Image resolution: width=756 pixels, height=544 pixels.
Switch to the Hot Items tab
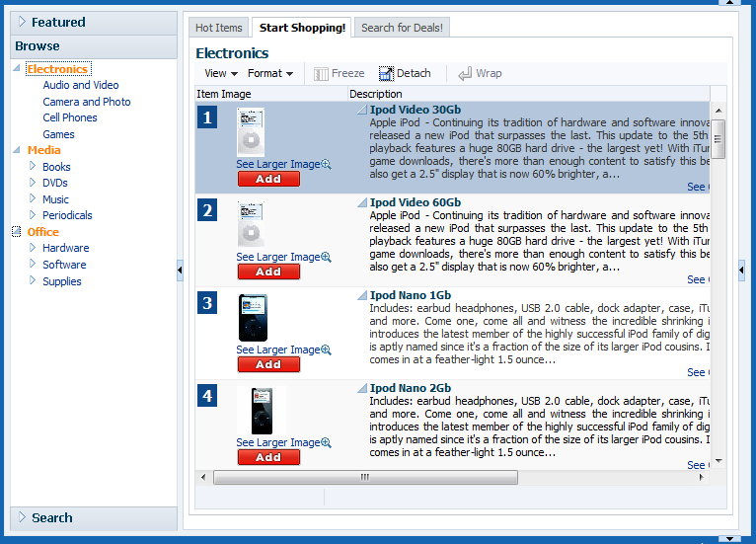click(219, 28)
